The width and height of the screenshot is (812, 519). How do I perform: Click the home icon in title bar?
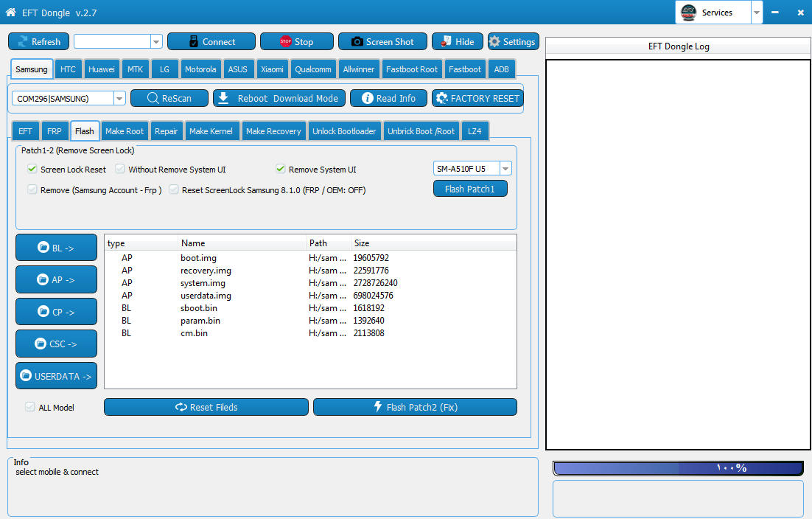point(10,12)
